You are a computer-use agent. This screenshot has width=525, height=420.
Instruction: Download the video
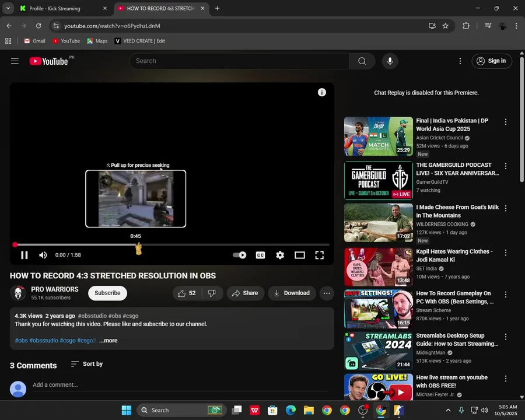pyautogui.click(x=292, y=293)
